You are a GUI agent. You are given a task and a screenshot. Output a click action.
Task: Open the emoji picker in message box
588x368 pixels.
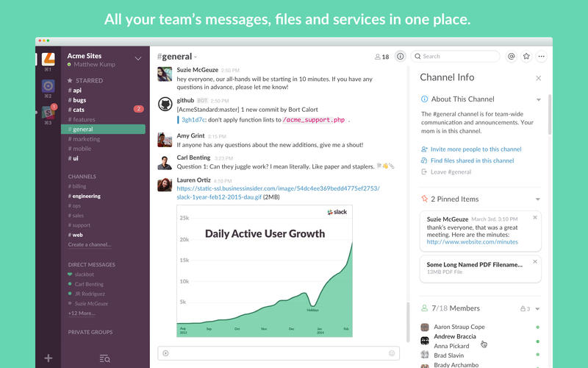392,353
